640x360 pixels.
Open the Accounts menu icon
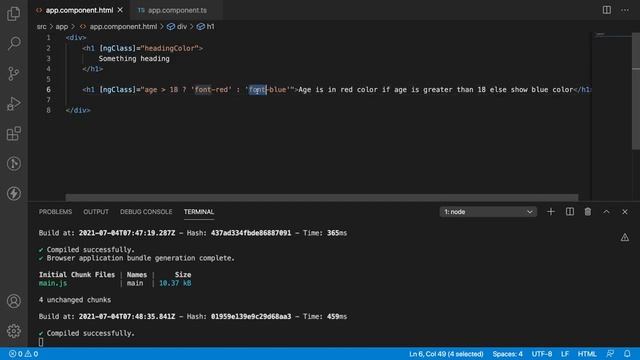14,301
